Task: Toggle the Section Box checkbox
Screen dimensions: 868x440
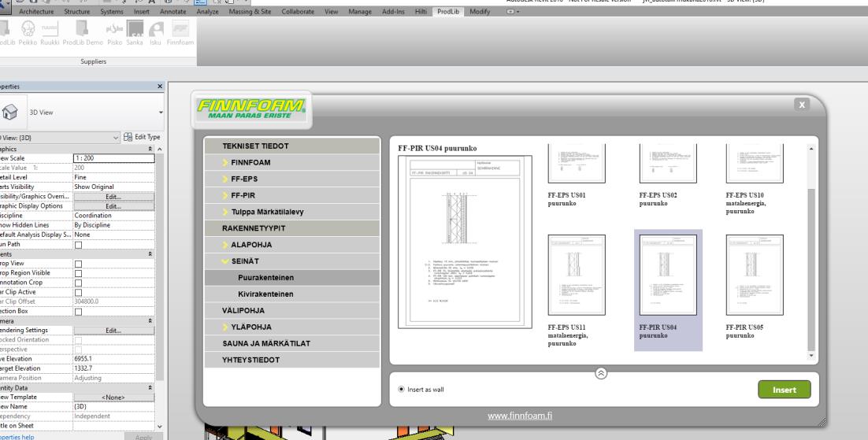Action: point(79,312)
